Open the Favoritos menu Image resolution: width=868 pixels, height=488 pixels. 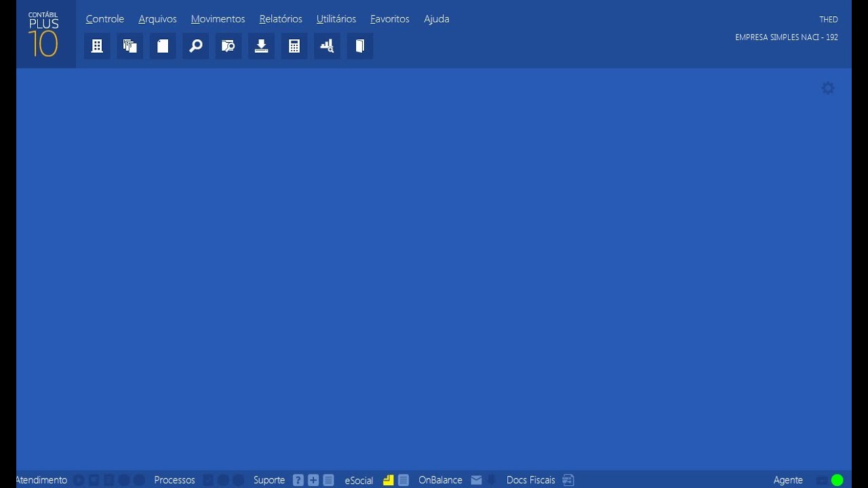click(390, 19)
